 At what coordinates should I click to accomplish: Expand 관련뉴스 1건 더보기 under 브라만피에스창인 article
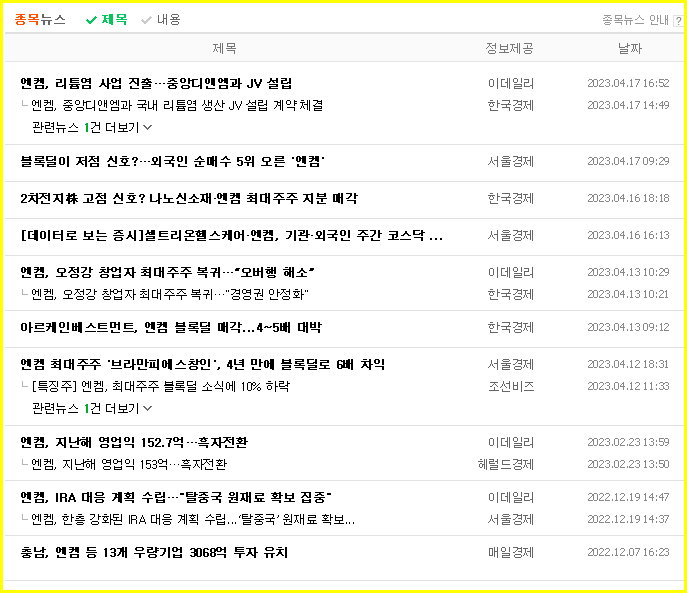(92, 408)
